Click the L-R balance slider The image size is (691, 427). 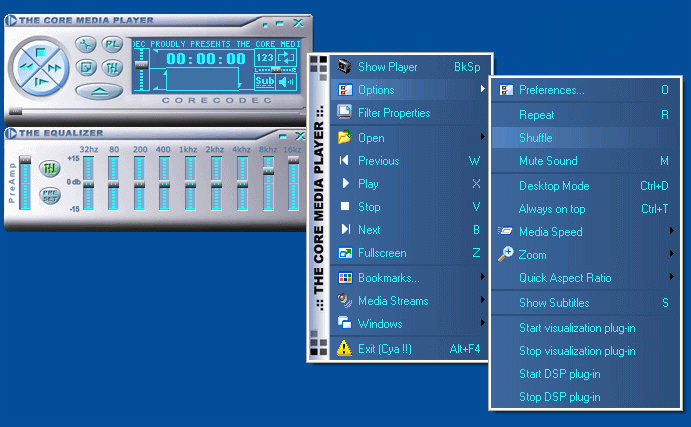(x=276, y=70)
